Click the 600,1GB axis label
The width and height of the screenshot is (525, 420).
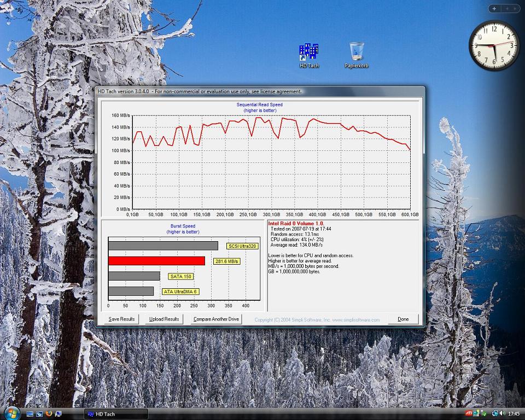410,214
